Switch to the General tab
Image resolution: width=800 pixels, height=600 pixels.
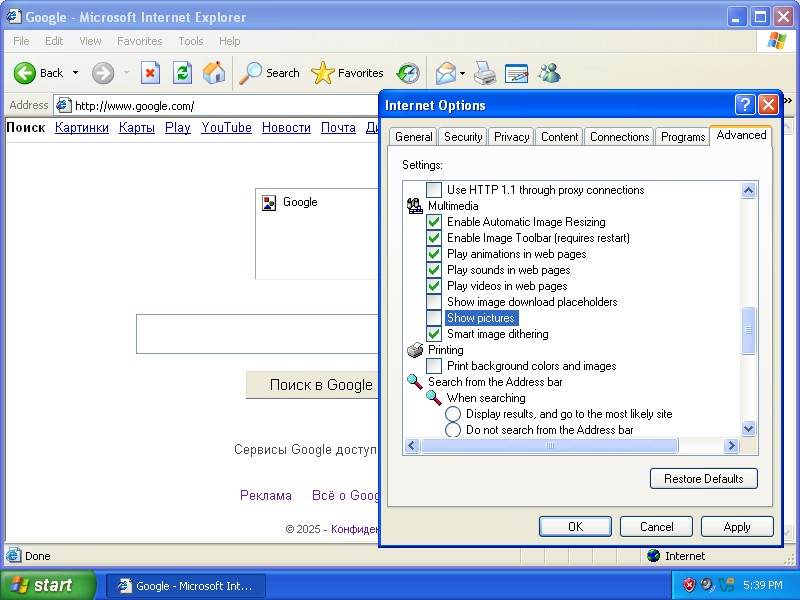[413, 137]
